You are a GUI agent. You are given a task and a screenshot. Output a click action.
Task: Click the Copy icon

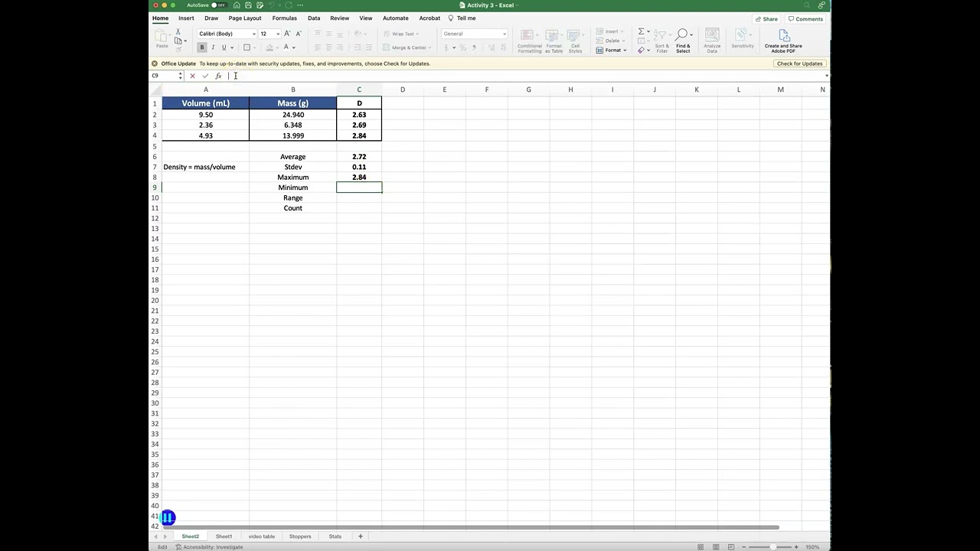coord(178,41)
